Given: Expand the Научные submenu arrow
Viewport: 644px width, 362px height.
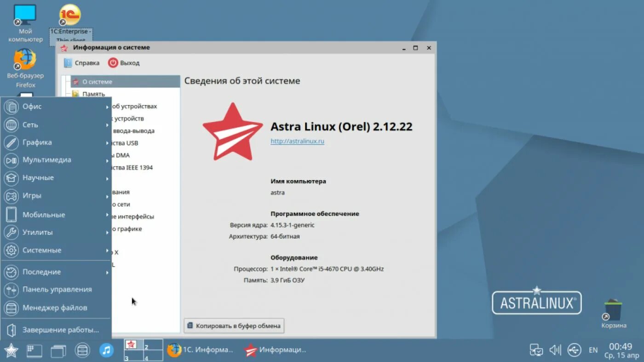Looking at the screenshot, I should [107, 178].
